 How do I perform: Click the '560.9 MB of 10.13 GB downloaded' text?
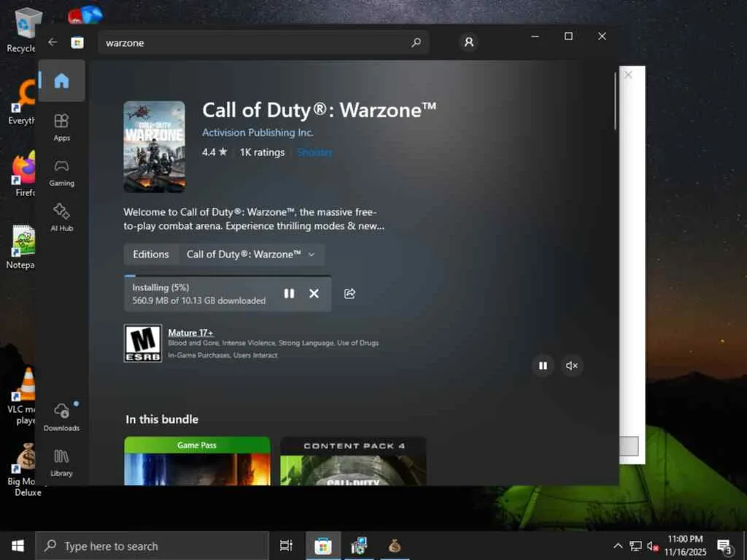[x=199, y=300]
